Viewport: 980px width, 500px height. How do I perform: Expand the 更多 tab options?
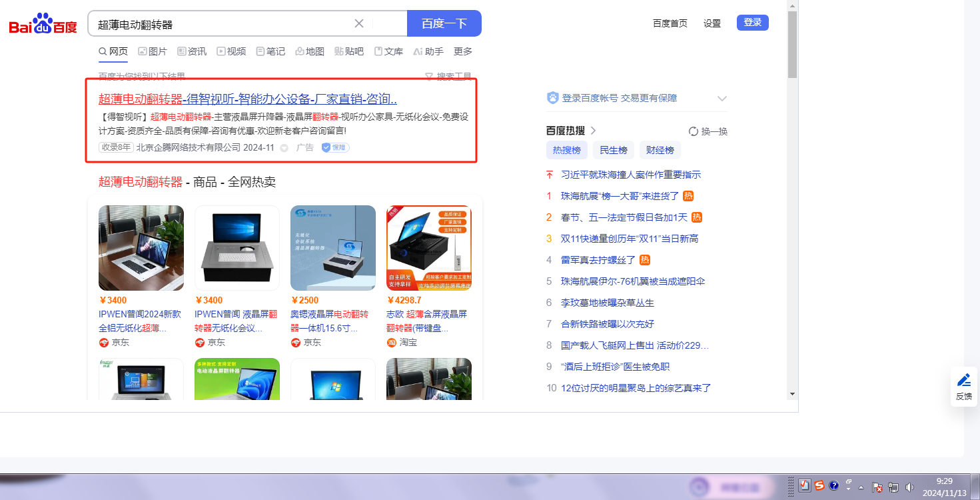pyautogui.click(x=463, y=51)
